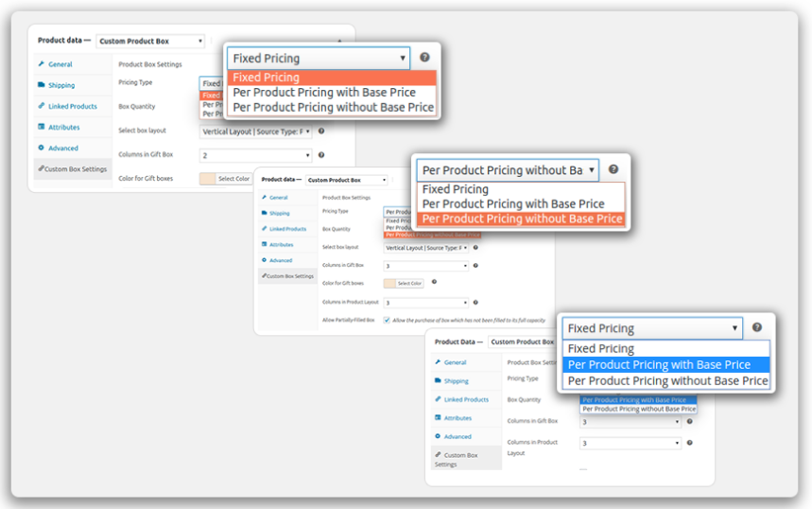Image resolution: width=812 pixels, height=509 pixels.
Task: Open the Custom Product Box selector in first panel
Action: point(150,41)
